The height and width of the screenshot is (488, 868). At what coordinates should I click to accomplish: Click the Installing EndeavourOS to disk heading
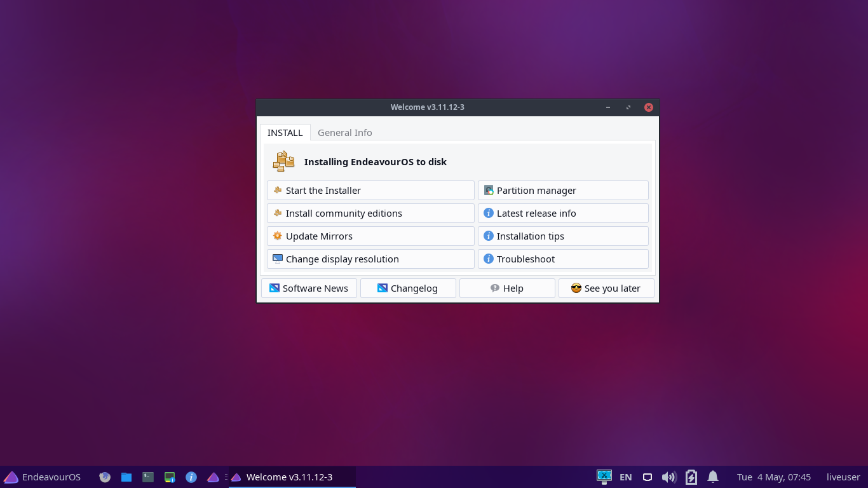click(375, 162)
